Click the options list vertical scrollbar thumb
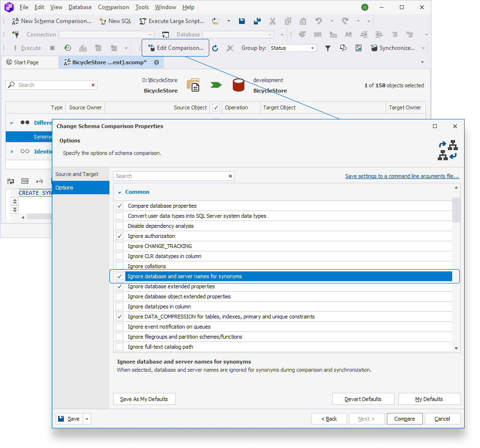 pyautogui.click(x=456, y=210)
